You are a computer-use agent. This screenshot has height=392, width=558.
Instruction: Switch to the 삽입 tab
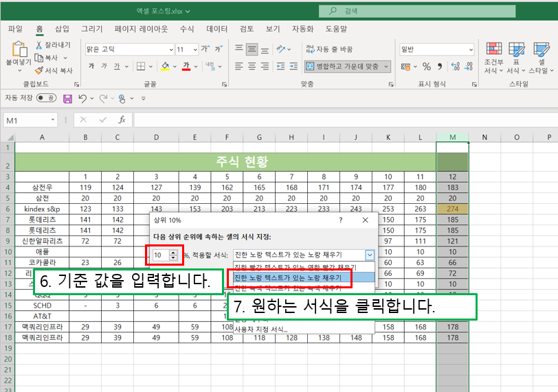(x=62, y=29)
